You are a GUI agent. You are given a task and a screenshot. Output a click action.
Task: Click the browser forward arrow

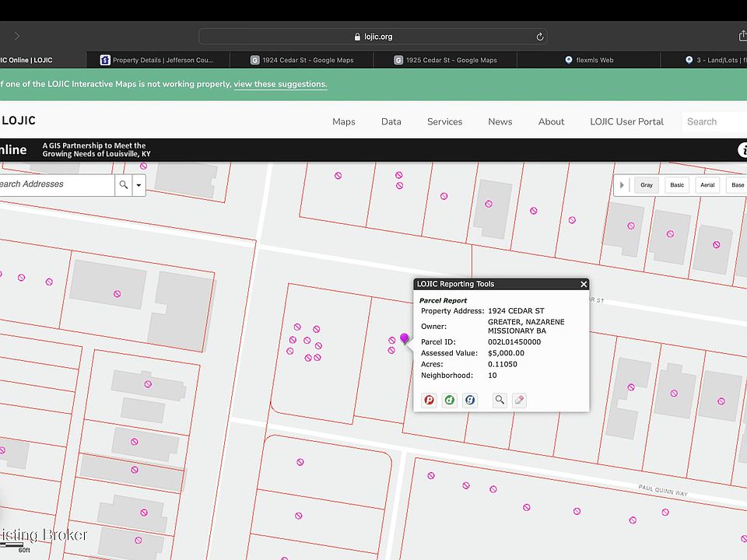(x=17, y=37)
